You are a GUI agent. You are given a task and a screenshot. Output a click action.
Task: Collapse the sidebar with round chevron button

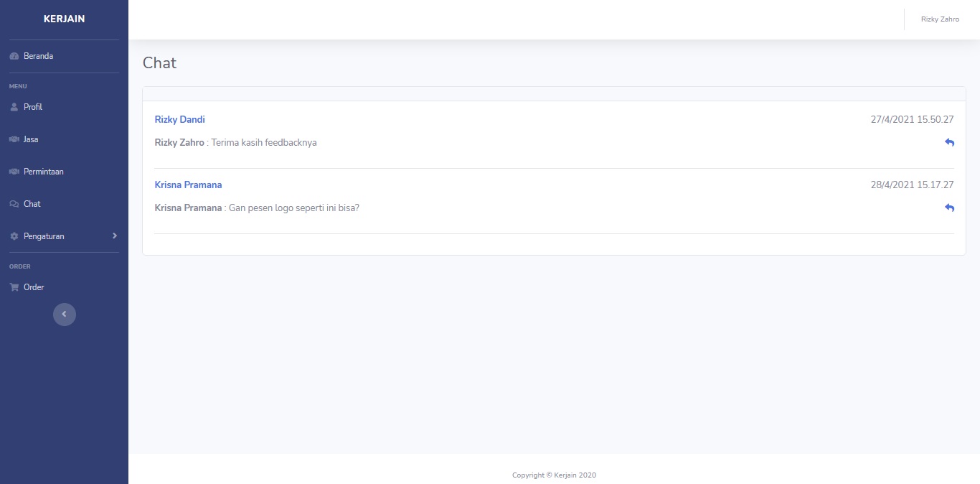[x=64, y=315]
